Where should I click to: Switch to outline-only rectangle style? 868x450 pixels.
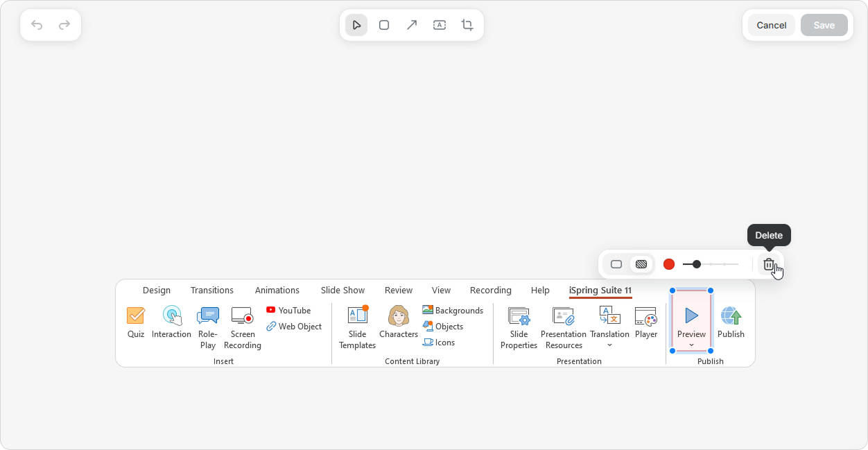coord(616,264)
